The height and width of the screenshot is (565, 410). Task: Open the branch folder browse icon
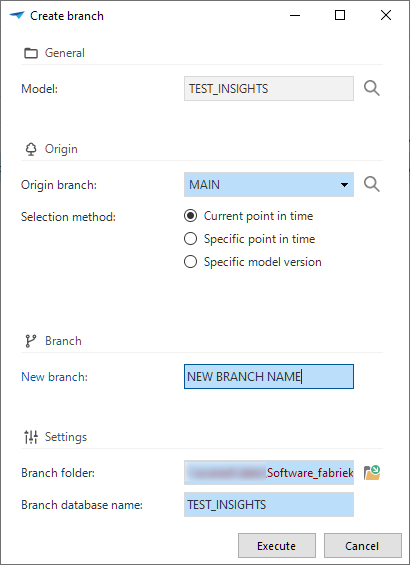[372, 472]
